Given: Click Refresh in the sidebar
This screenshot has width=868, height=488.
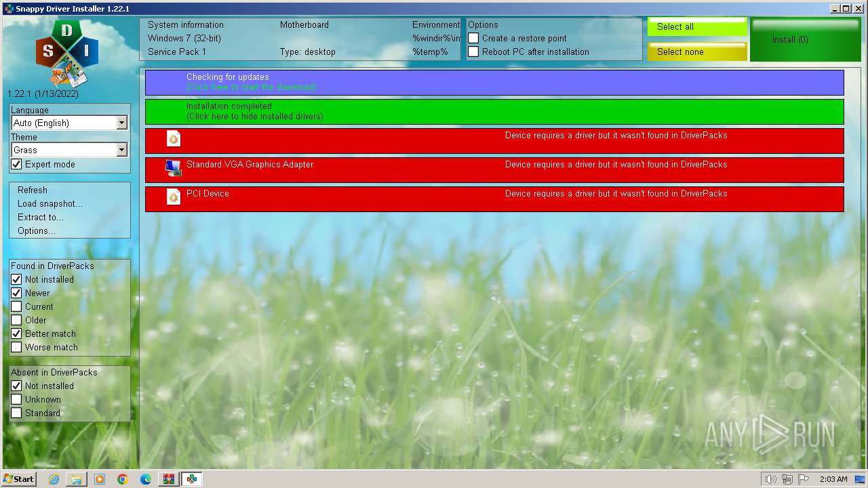Looking at the screenshot, I should point(33,190).
